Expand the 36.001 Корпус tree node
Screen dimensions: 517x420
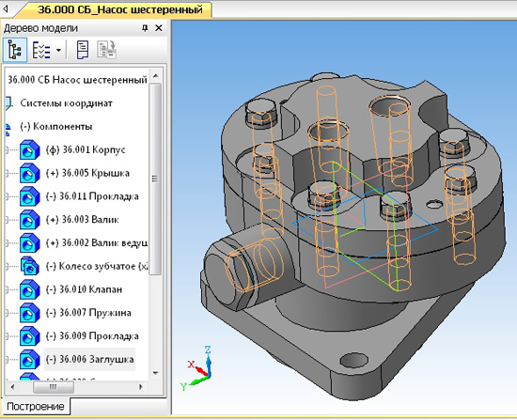tap(7, 150)
